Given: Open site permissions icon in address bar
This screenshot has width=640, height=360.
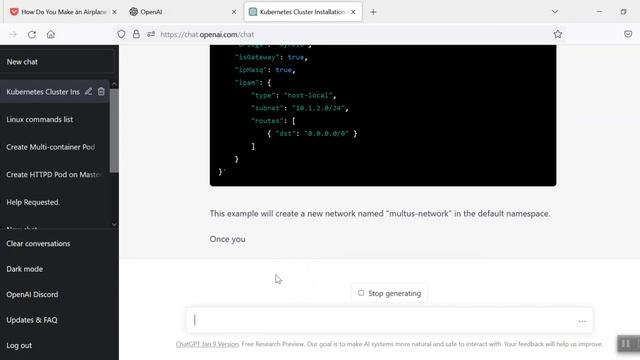Looking at the screenshot, I should point(151,35).
